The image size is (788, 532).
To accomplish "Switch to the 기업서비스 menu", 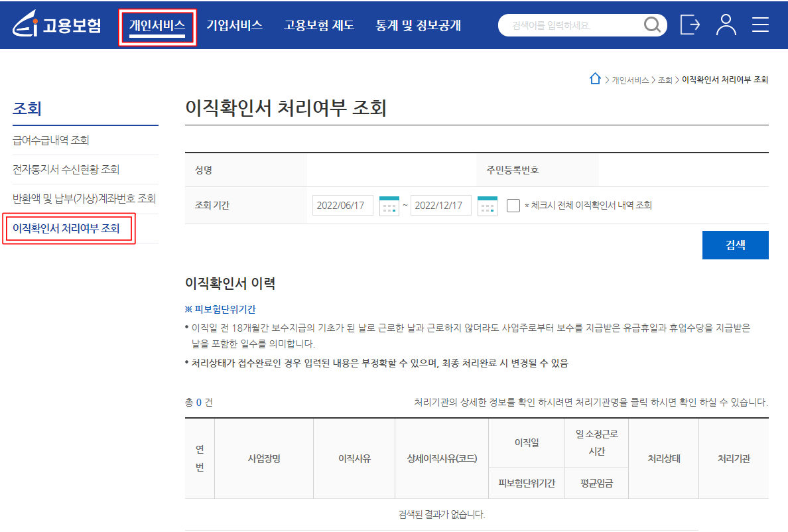I will pyautogui.click(x=235, y=25).
